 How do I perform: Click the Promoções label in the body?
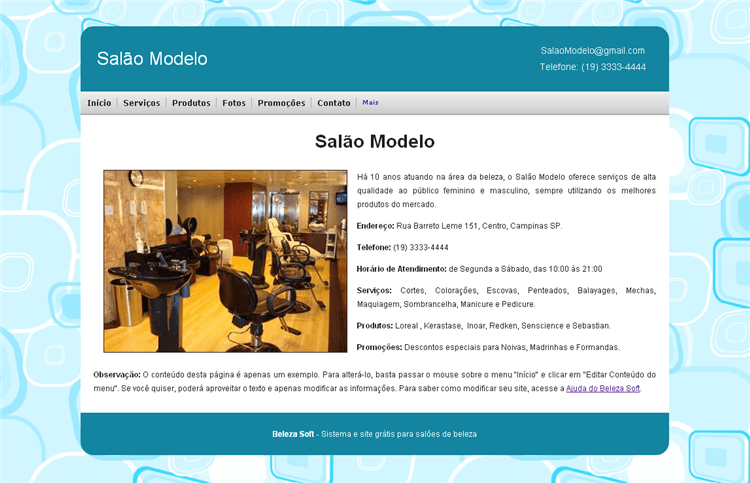[x=379, y=347]
